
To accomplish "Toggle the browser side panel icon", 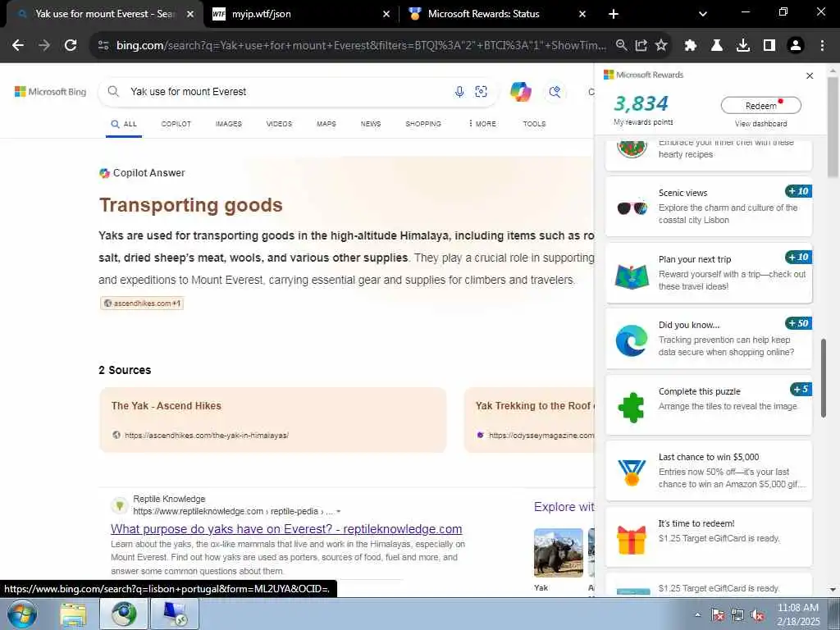I will [x=769, y=46].
